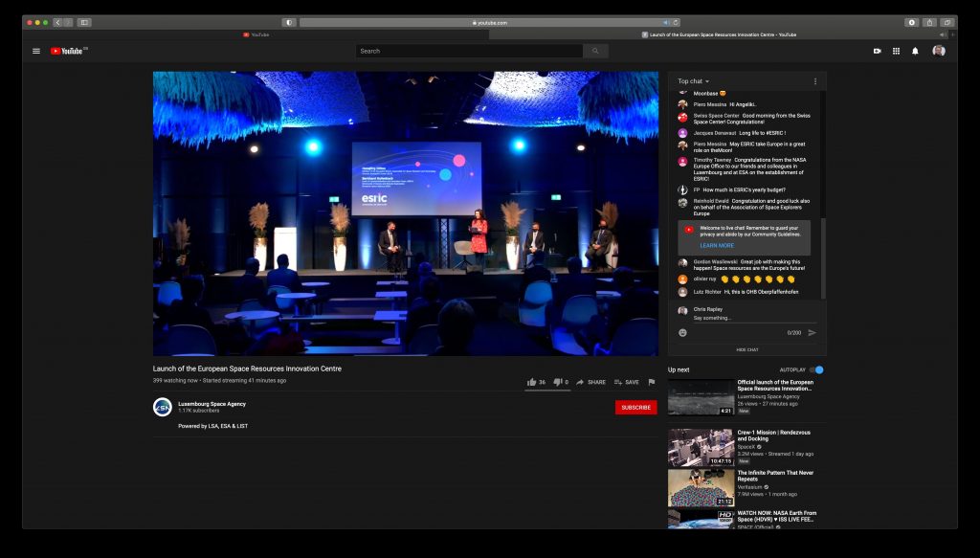This screenshot has height=558, width=980.
Task: Open WATCH NOW: NASA Earth From Space title
Action: [x=776, y=516]
